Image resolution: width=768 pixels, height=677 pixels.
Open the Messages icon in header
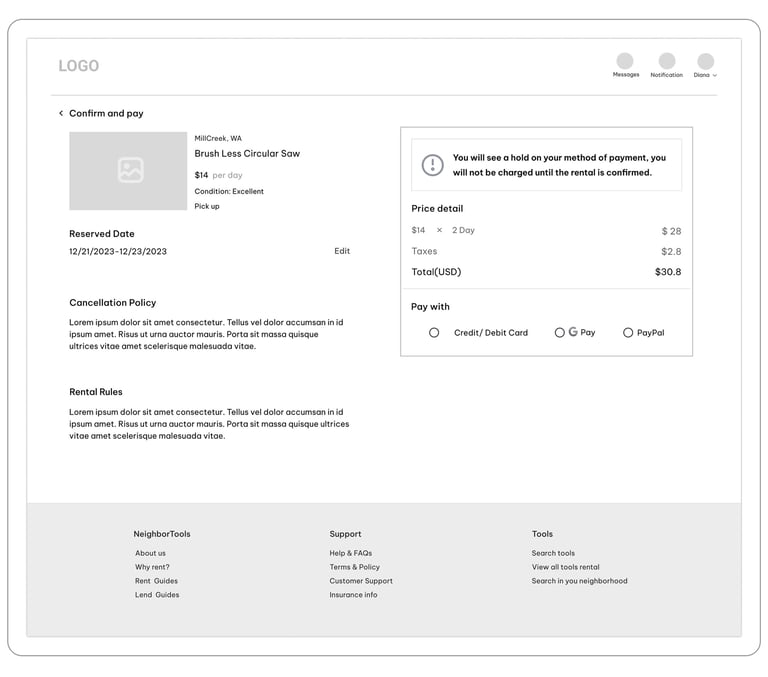click(x=624, y=61)
